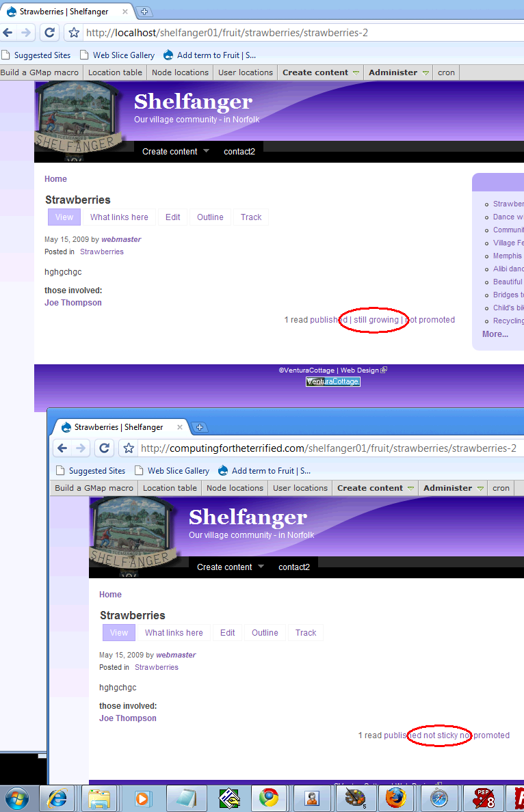Click the Joe Thompson link in upper page
The image size is (524, 812).
(x=73, y=302)
